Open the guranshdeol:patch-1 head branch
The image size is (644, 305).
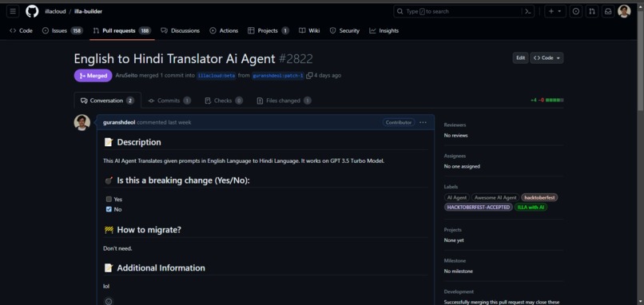click(x=277, y=76)
